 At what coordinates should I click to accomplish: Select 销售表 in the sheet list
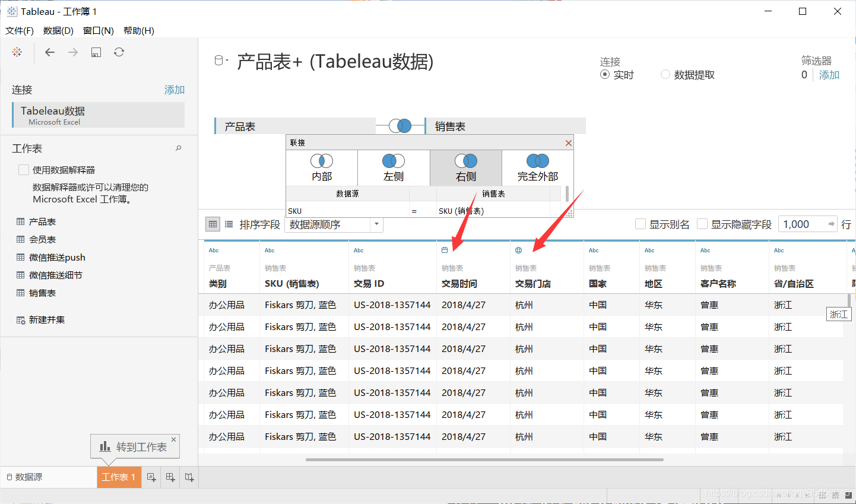(x=42, y=293)
